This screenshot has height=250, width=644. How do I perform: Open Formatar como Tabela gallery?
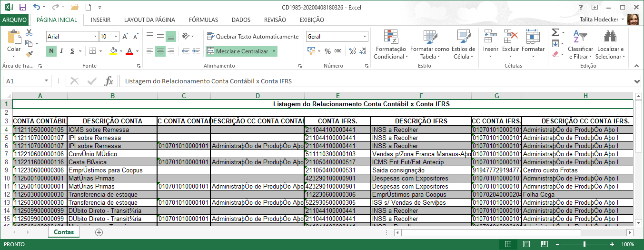point(430,44)
